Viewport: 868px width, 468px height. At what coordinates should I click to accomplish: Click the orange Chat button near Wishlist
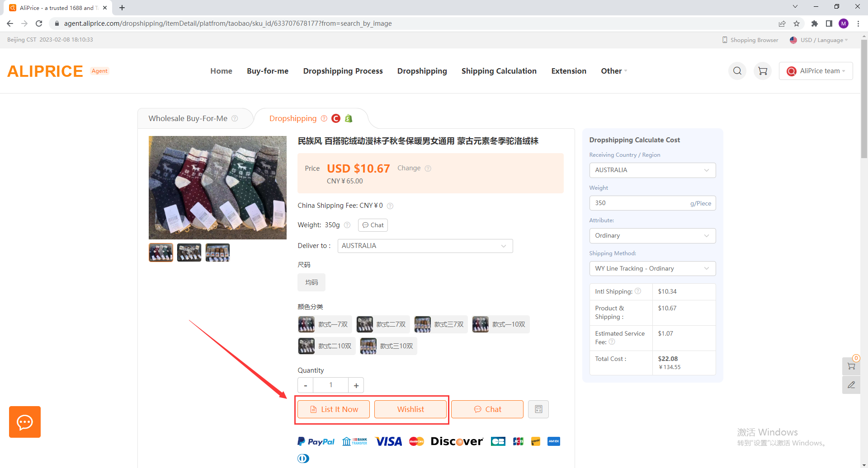pyautogui.click(x=487, y=409)
